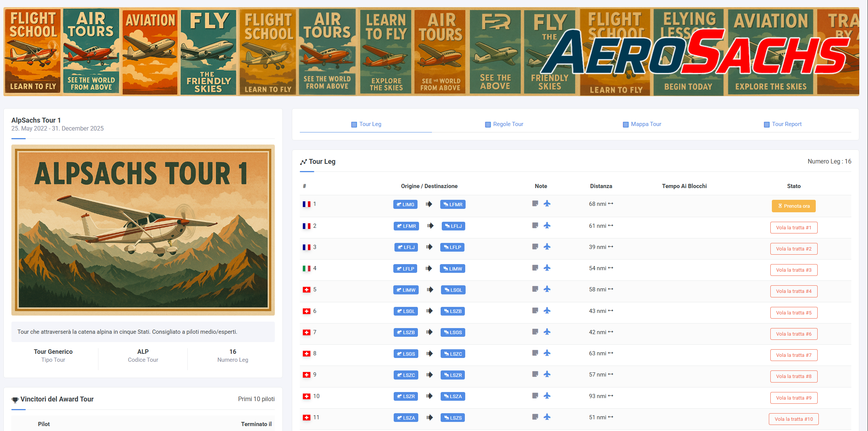Click the French flag icon on leg 2
The image size is (868, 431).
pyautogui.click(x=306, y=226)
